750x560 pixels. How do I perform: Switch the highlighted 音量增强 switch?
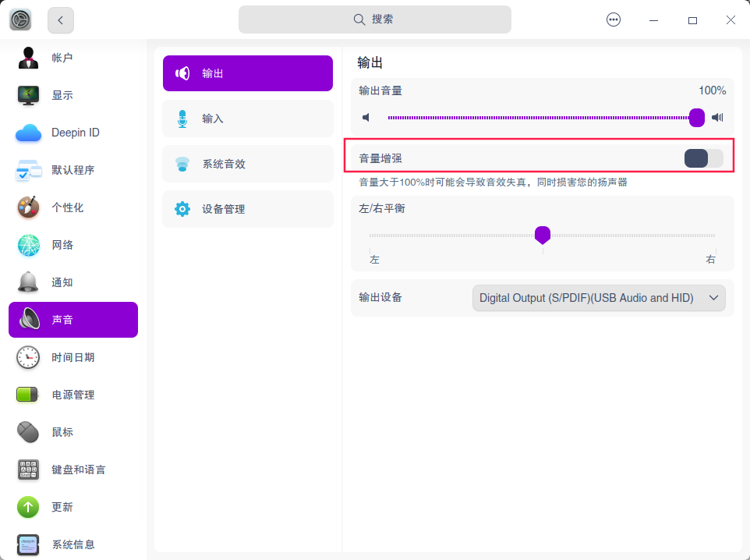[x=703, y=158]
